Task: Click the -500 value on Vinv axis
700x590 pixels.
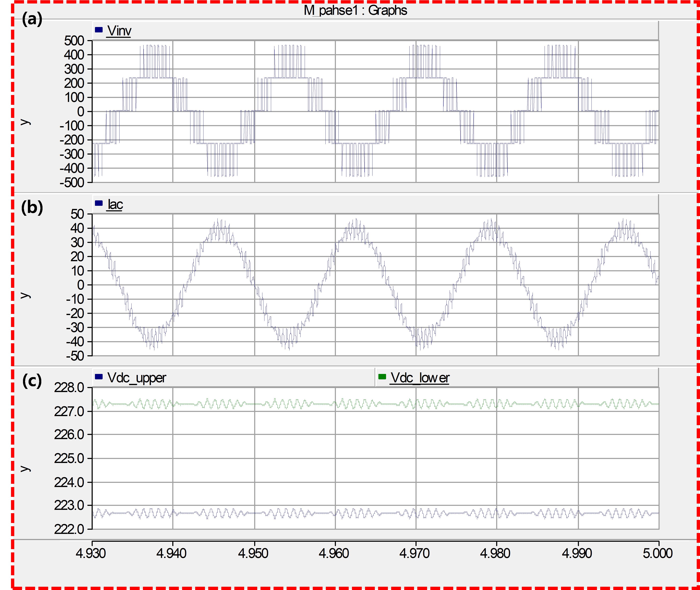Action: pyautogui.click(x=72, y=183)
